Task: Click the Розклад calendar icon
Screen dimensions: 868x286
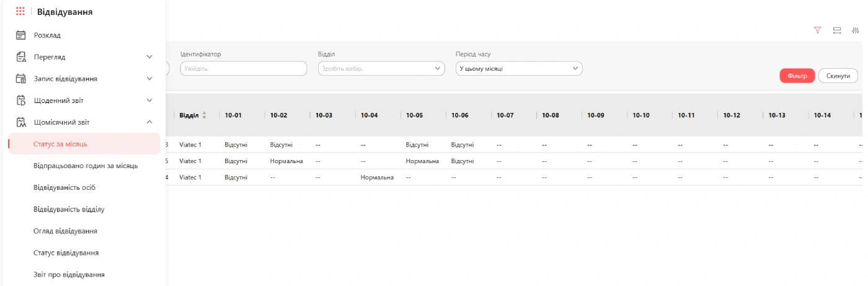Action: pyautogui.click(x=20, y=35)
